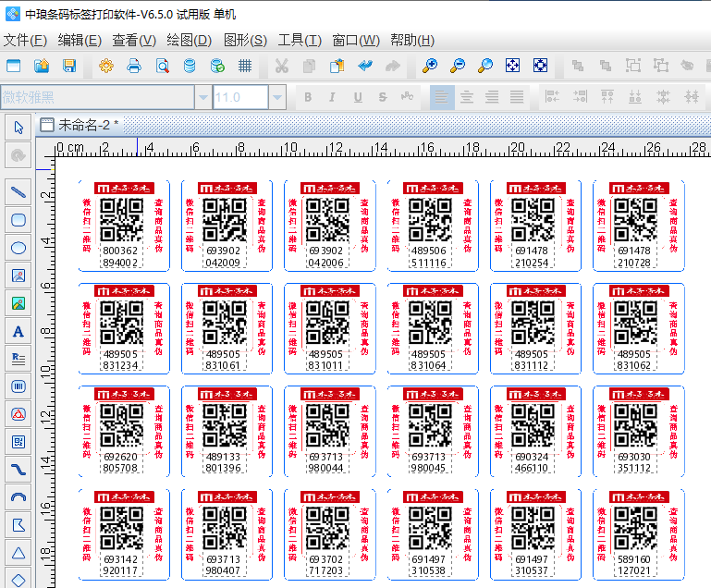Open the 文件(F) menu
Screen dimensions: 711x588
click(25, 40)
